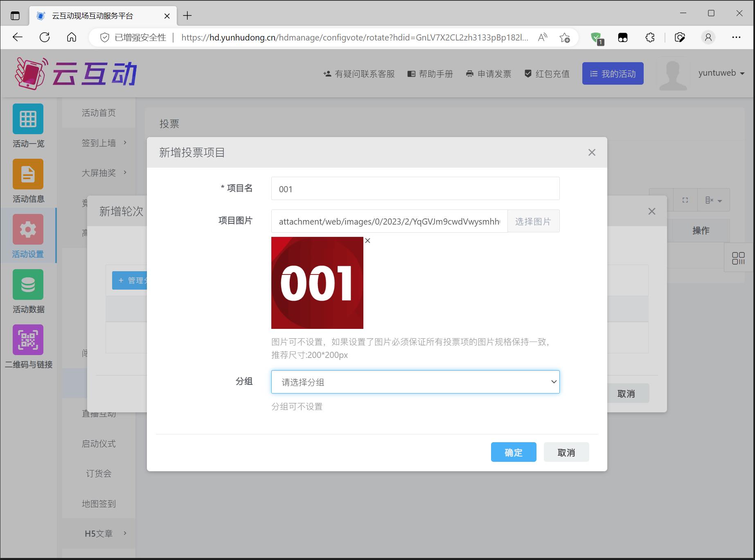Open the 地图签到 menu item
This screenshot has height=560, width=755.
coord(99,504)
